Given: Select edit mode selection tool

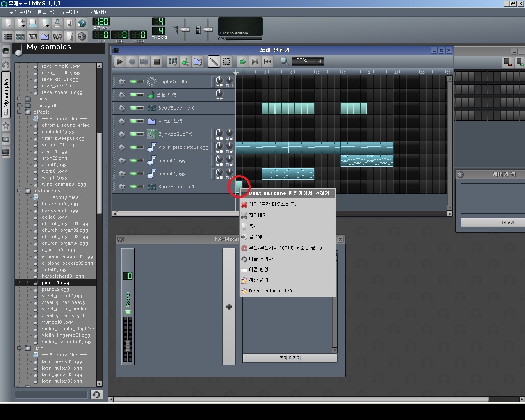Looking at the screenshot, I should coord(226,62).
